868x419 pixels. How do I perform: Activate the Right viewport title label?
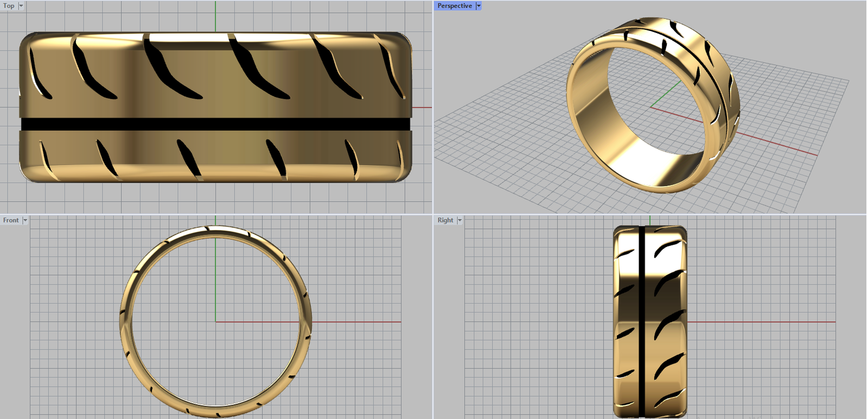tap(445, 220)
